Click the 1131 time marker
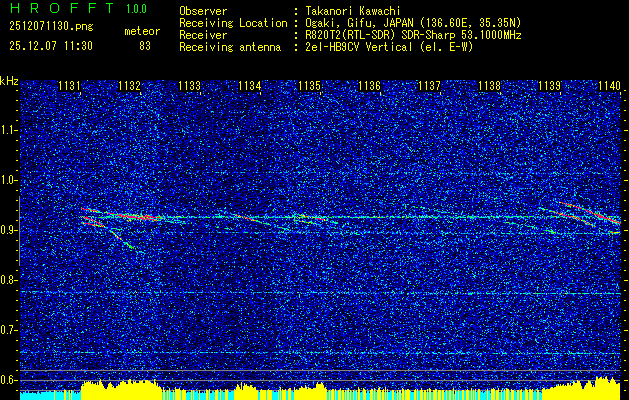This screenshot has width=629, height=400. click(x=69, y=85)
